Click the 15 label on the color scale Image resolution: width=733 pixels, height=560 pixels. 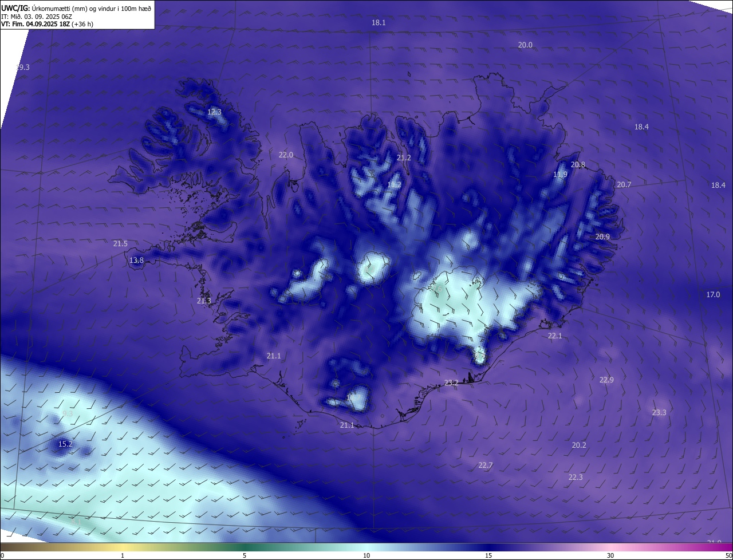tap(488, 556)
